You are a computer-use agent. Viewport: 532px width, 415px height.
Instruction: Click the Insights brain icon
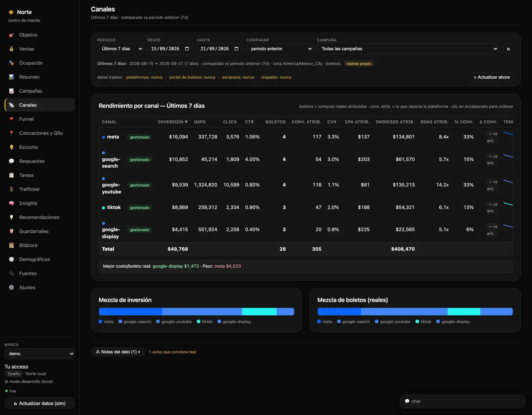[x=11, y=203]
